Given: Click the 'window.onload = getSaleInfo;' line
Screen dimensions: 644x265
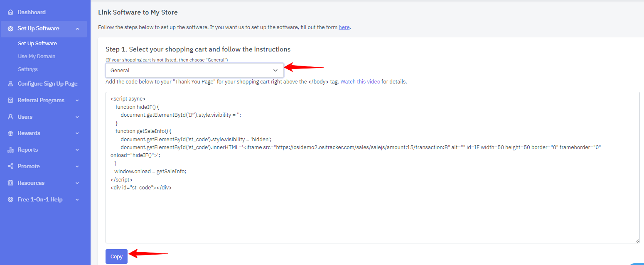Looking at the screenshot, I should [150, 171].
